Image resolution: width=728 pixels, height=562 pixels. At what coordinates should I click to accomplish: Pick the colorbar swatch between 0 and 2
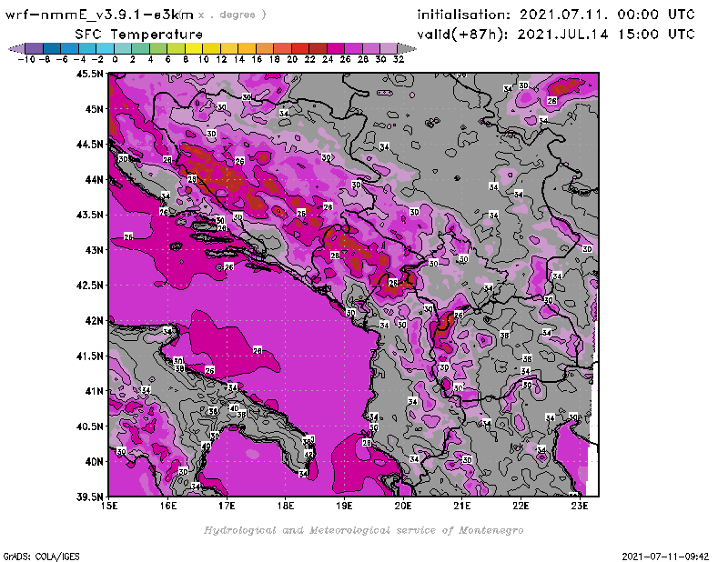point(123,48)
